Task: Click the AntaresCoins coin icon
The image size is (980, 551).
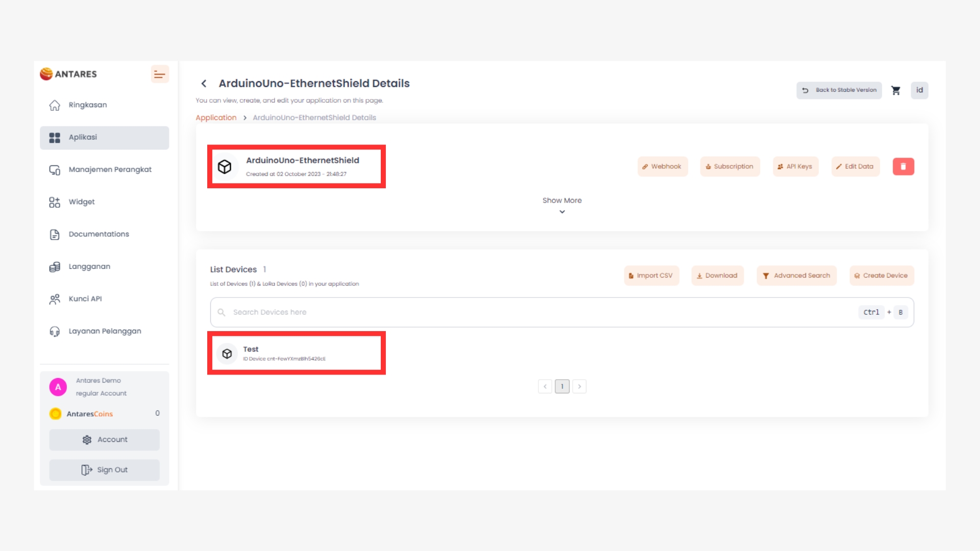Action: click(x=56, y=414)
